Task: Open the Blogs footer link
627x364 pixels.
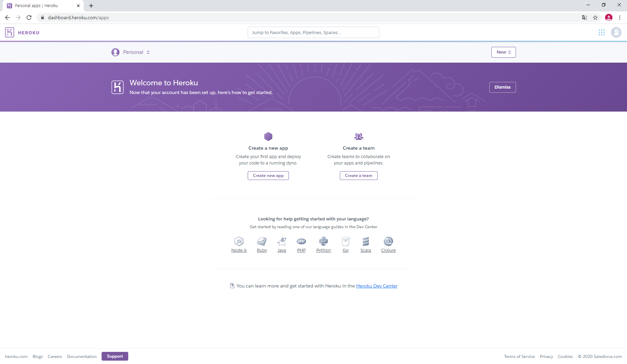Action: (38, 357)
